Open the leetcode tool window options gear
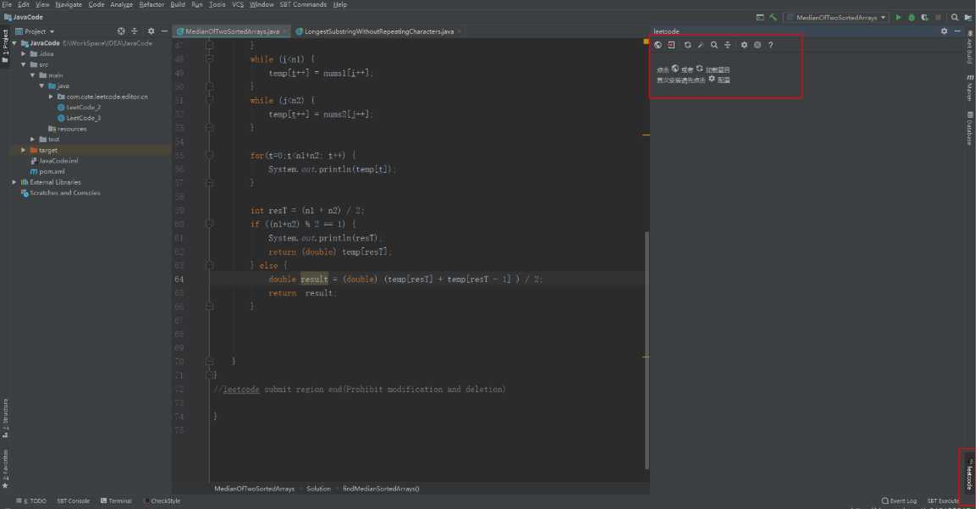This screenshot has height=509, width=980. point(944,31)
